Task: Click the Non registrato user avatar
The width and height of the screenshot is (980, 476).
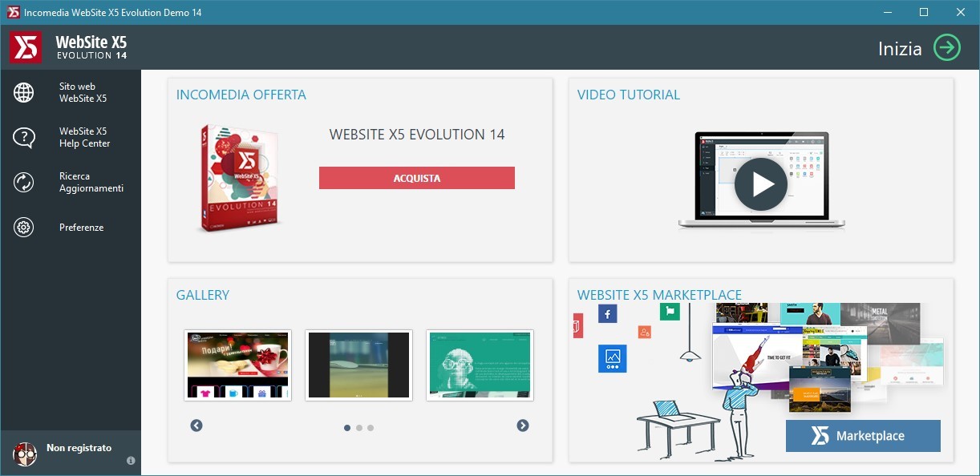Action: 25,454
